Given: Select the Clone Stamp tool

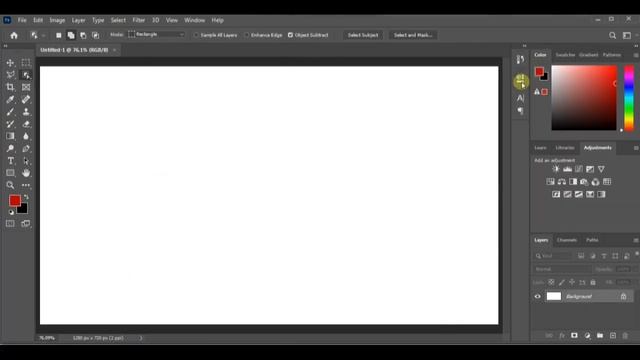Looking at the screenshot, I should coord(26,111).
